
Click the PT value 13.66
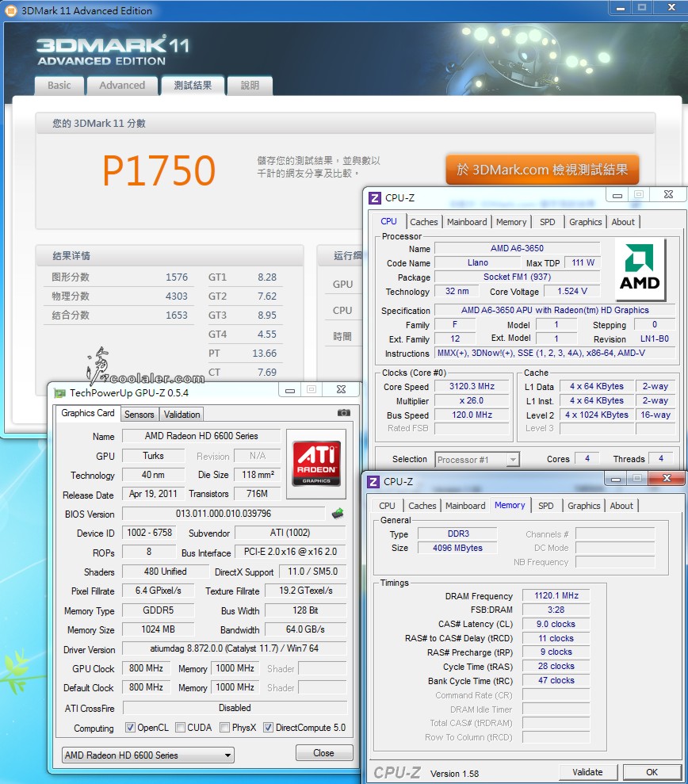coord(265,353)
